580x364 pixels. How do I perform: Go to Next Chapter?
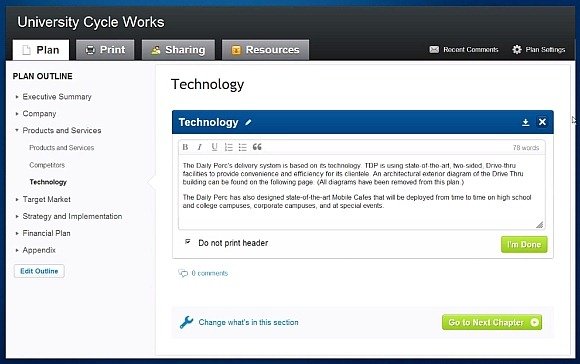492,322
